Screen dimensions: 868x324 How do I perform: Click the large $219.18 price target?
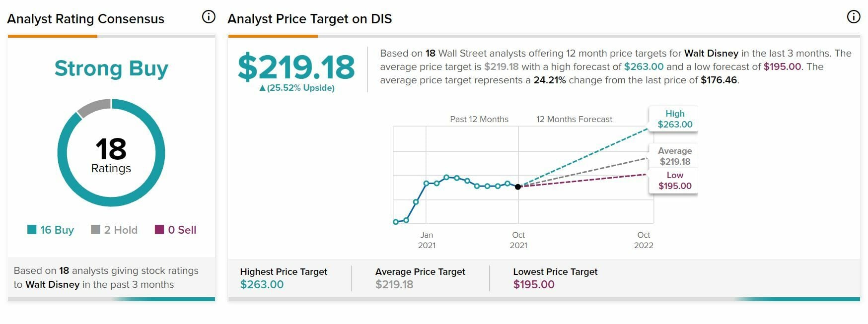coord(296,67)
